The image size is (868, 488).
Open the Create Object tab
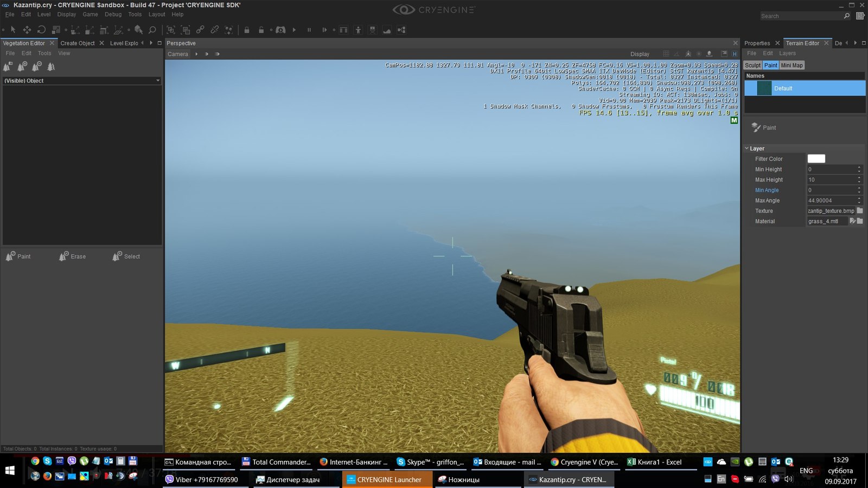78,43
